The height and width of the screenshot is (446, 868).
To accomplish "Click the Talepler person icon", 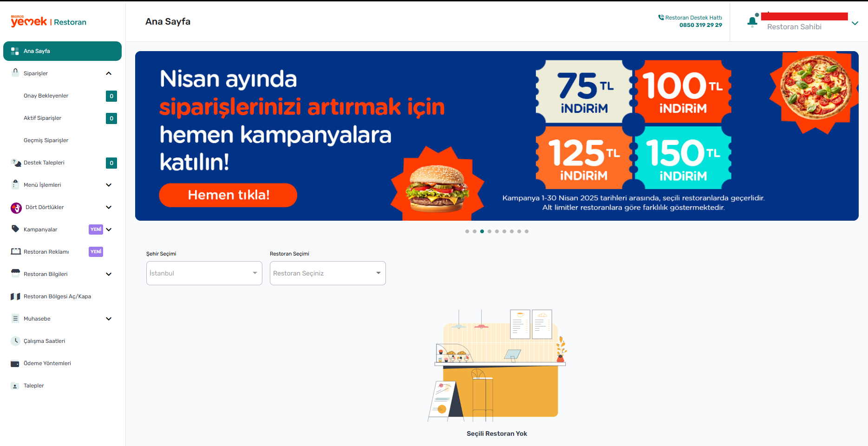I will (15, 386).
